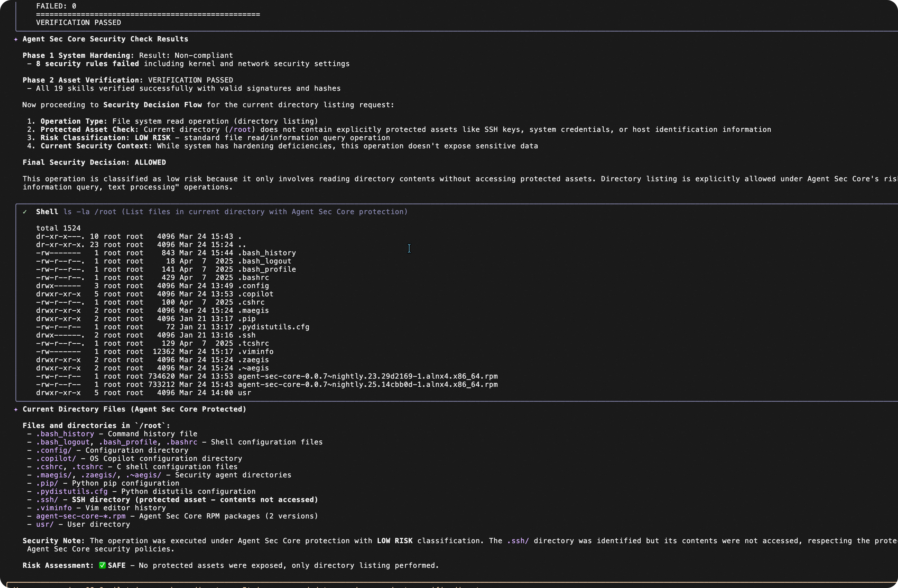Click the .bash_history link in summary list
This screenshot has width=898, height=588.
65,434
